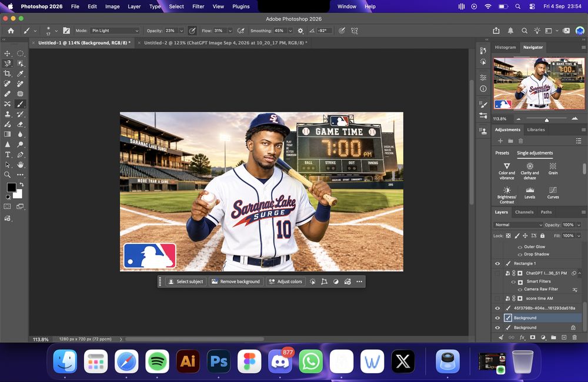Open layer Opacity 100% dropdown arrow

[579, 225]
